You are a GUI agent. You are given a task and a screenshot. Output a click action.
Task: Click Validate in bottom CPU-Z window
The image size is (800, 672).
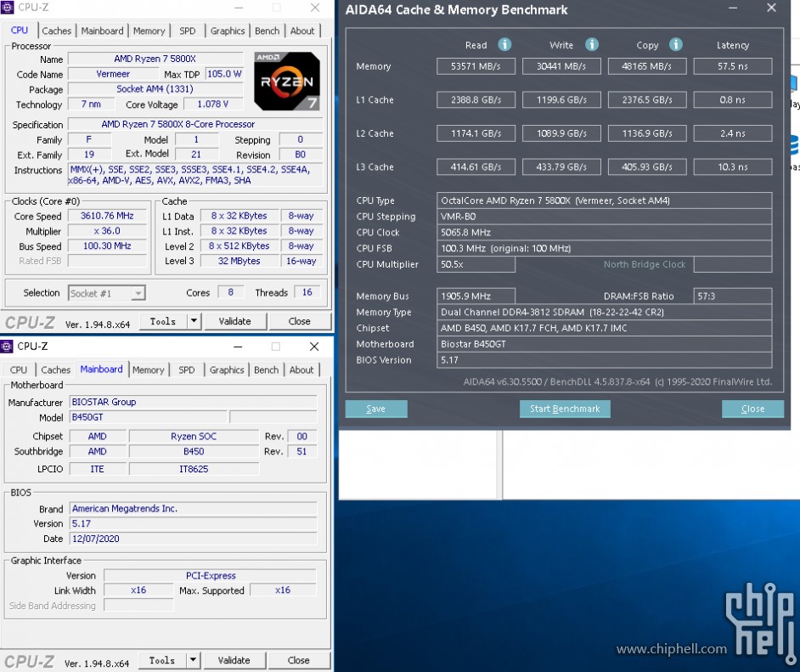pyautogui.click(x=234, y=660)
